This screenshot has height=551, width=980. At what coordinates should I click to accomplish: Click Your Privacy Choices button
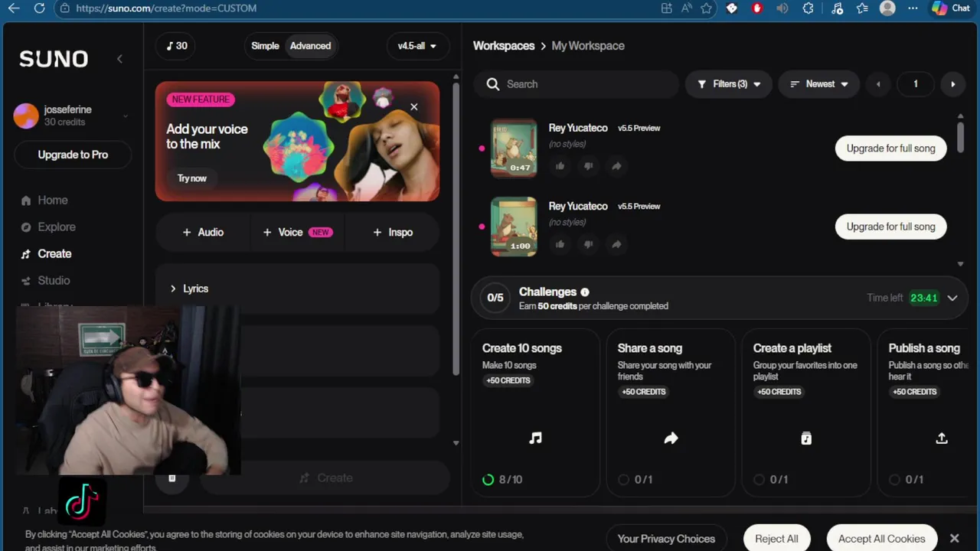click(666, 539)
